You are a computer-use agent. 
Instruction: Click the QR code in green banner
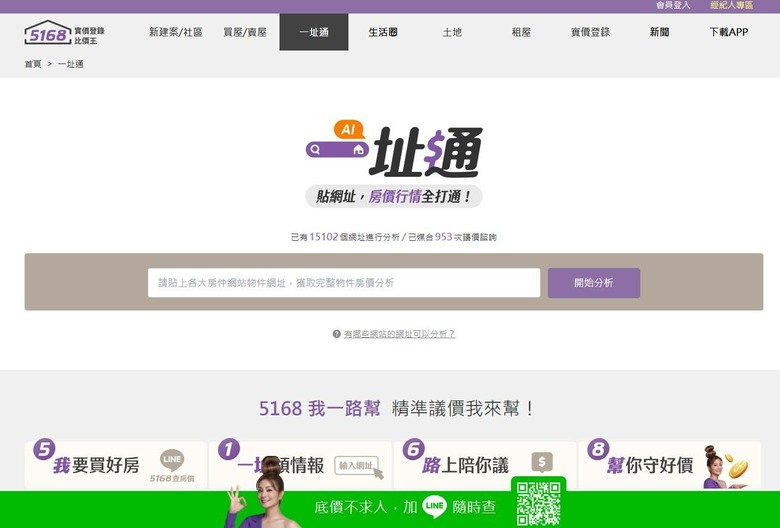point(538,503)
